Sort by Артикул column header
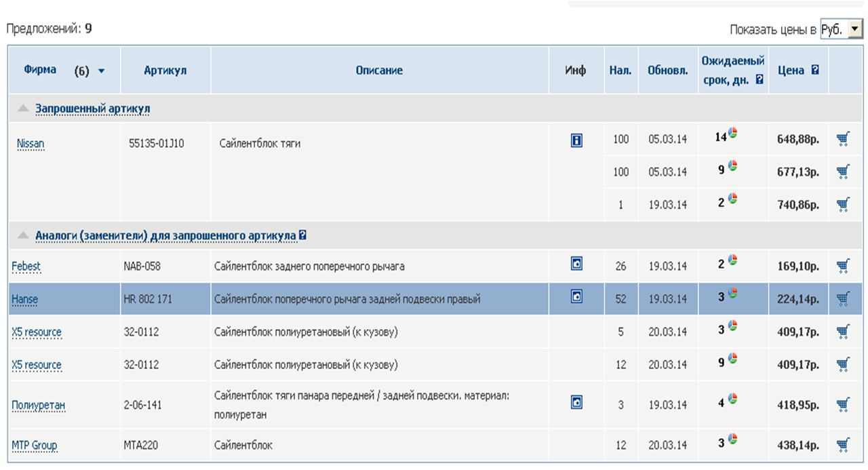Viewport: 868px width, 470px height. click(165, 70)
